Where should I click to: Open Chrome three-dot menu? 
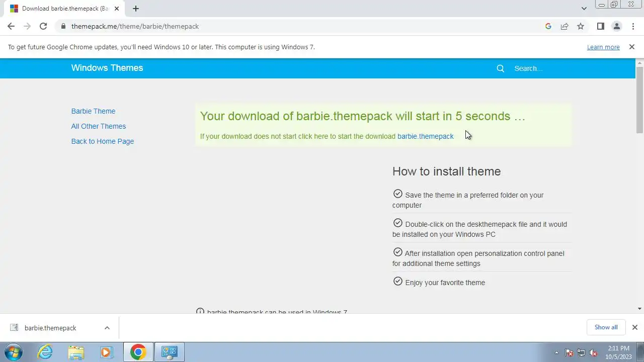(x=633, y=26)
